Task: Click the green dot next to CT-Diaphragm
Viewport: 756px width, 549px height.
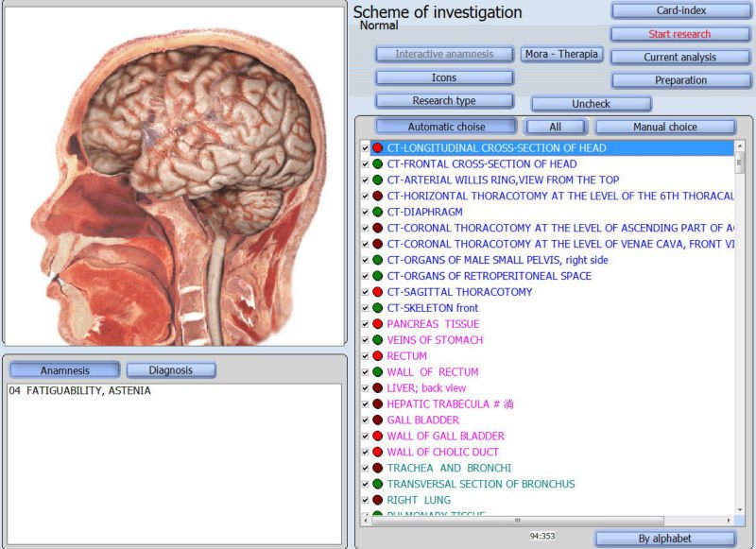Action: [377, 213]
